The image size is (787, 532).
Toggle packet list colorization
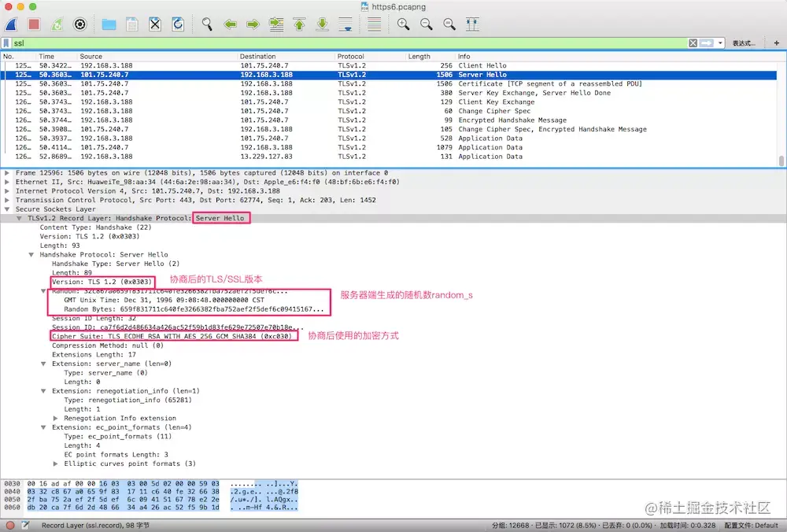tap(374, 24)
